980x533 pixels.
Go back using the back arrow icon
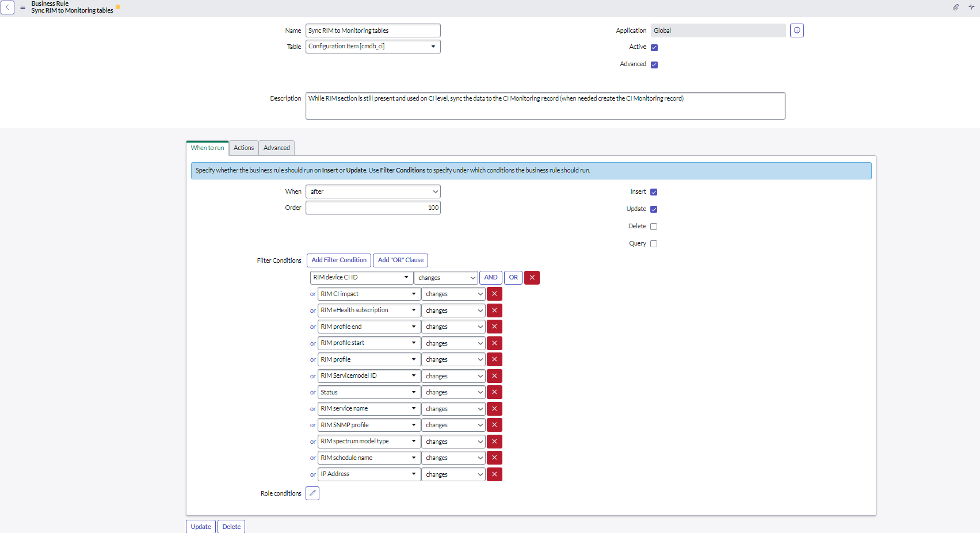coord(7,7)
